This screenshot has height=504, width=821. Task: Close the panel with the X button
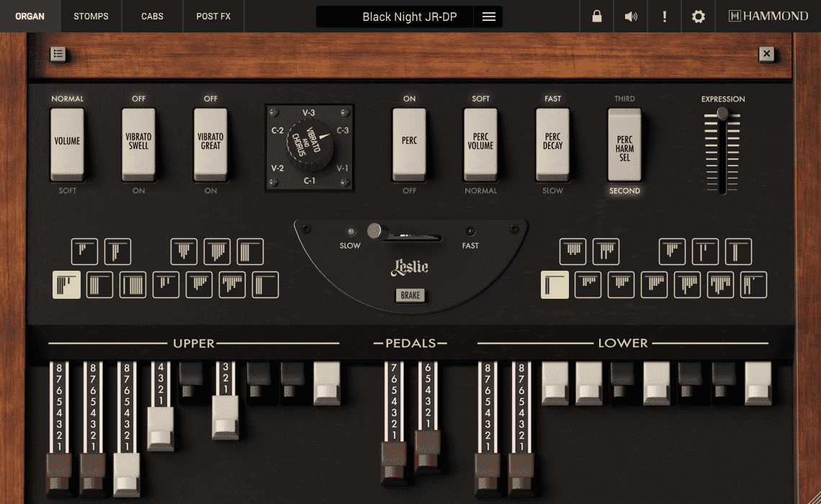pos(766,53)
